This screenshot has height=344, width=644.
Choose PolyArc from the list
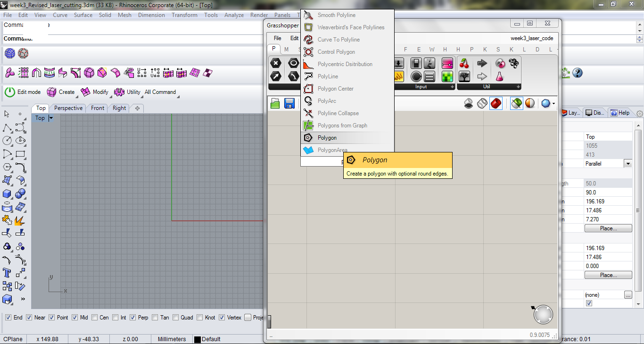347,101
